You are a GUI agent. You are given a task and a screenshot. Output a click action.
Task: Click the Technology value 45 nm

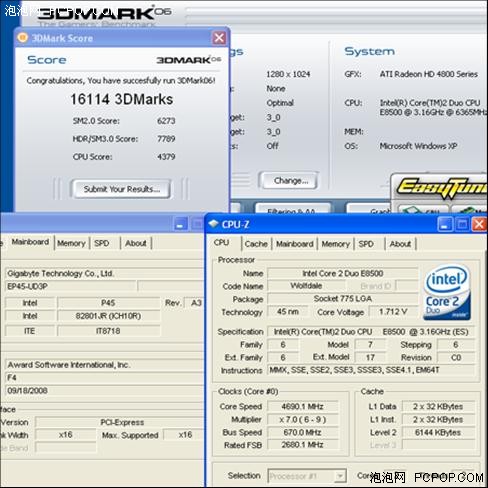coord(288,312)
